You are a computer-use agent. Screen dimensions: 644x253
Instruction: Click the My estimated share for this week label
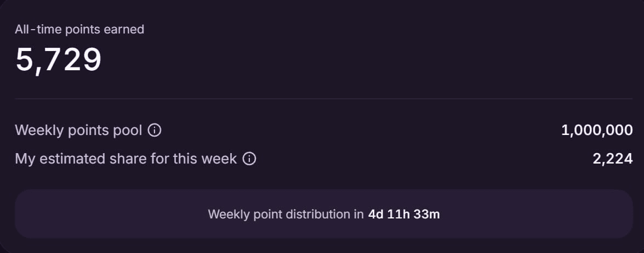126,159
